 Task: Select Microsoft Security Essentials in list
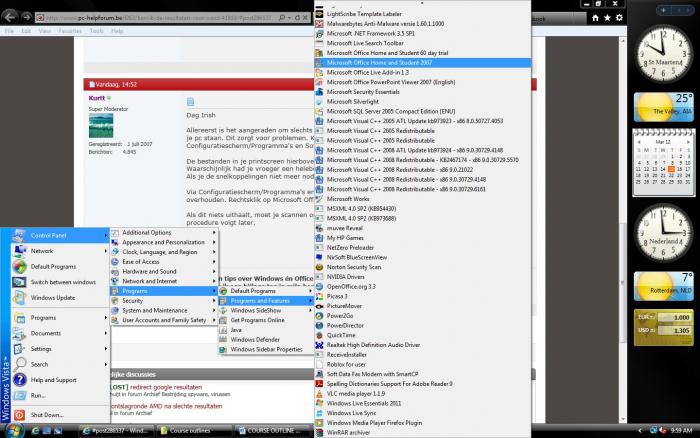[x=422, y=92]
